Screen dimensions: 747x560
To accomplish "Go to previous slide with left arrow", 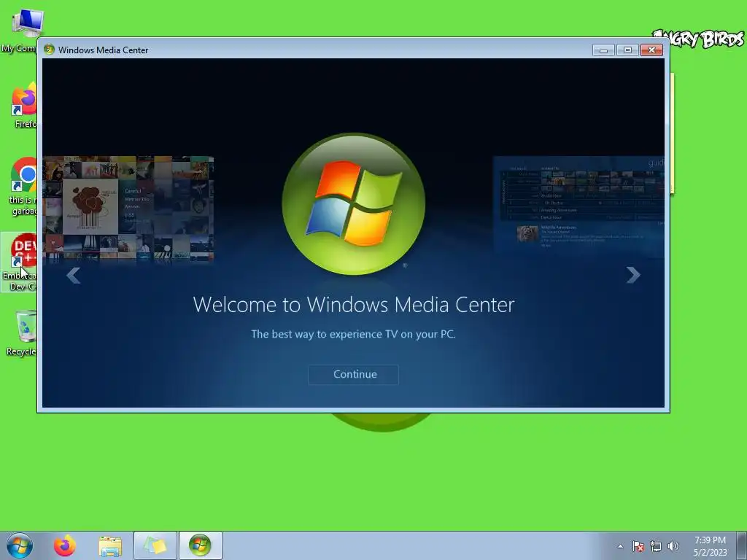I will click(x=74, y=275).
